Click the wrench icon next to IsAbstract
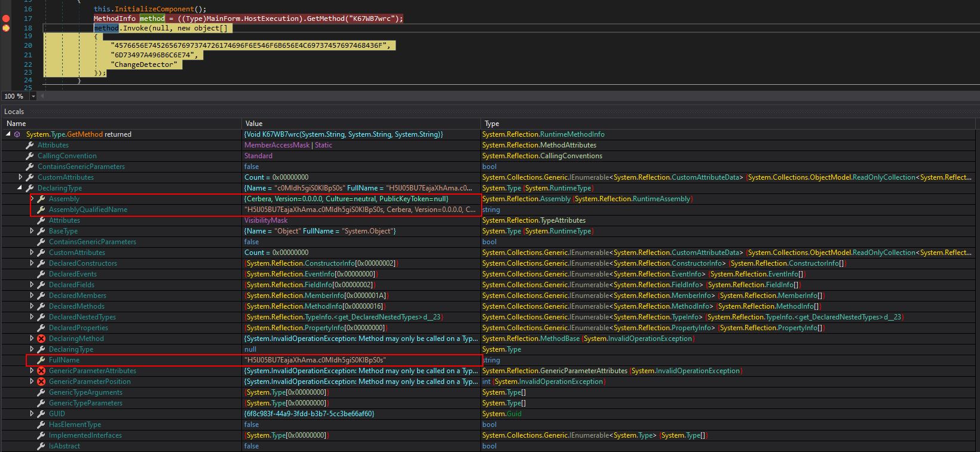980x452 pixels. [x=41, y=446]
